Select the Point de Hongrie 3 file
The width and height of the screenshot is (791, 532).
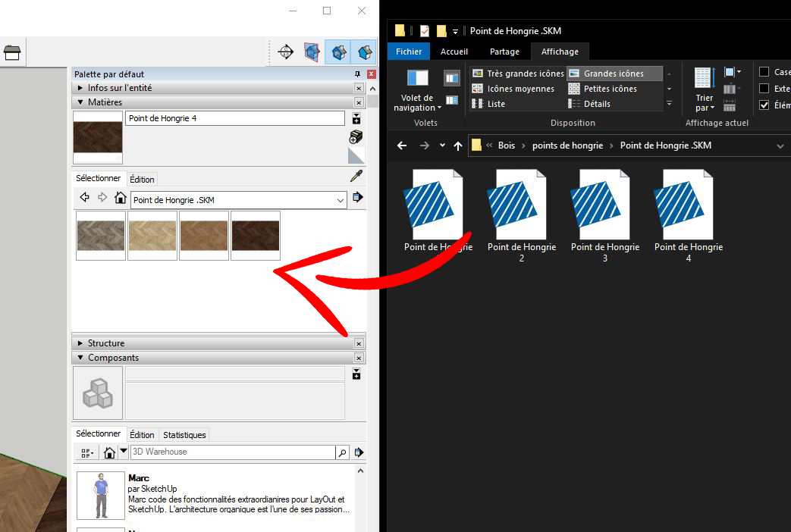(x=605, y=216)
